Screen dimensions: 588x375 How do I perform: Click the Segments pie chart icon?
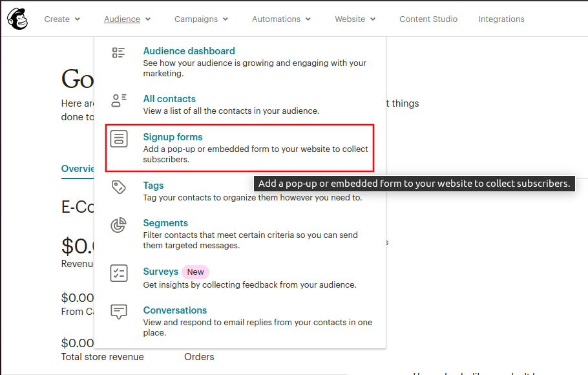[x=118, y=225]
